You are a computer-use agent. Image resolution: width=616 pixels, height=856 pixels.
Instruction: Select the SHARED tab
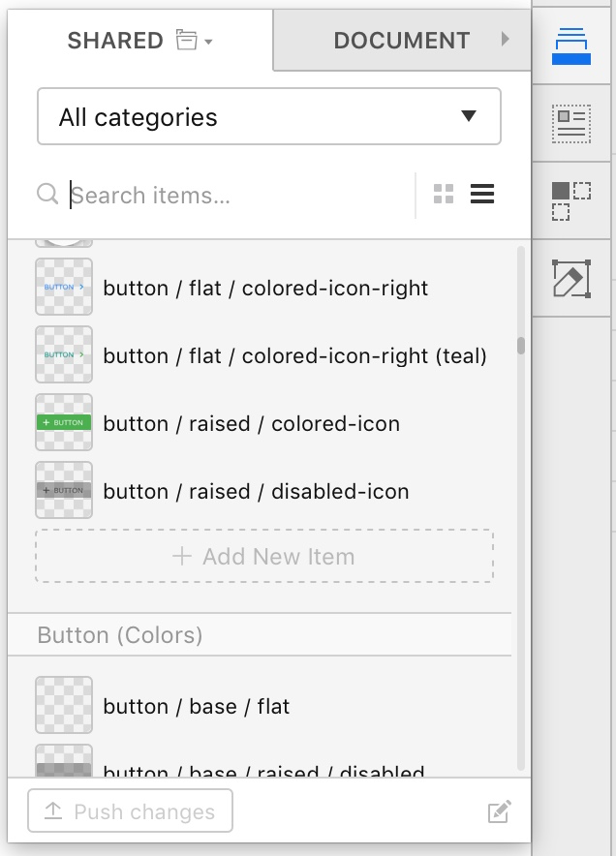click(x=114, y=41)
